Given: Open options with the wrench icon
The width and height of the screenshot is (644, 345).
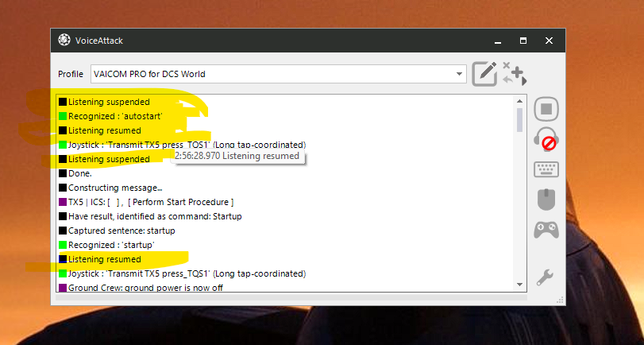Looking at the screenshot, I should click(x=546, y=277).
